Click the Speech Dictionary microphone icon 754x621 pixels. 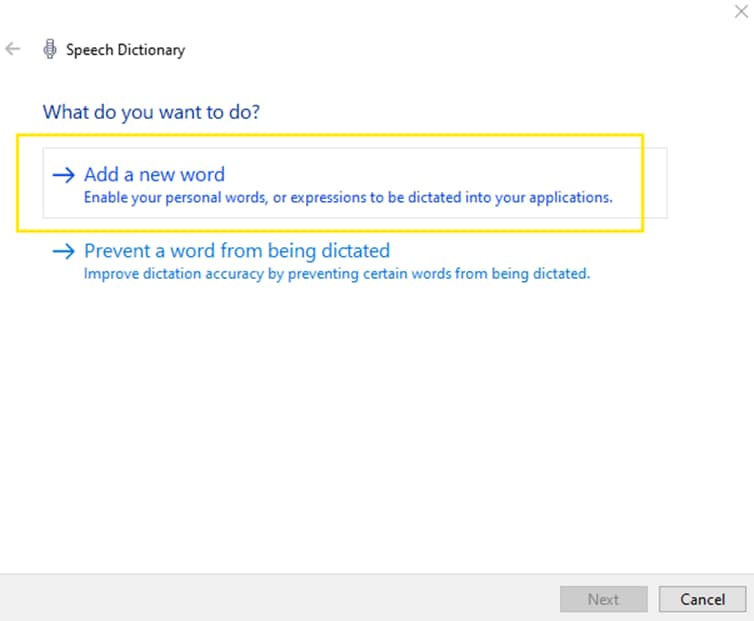(x=50, y=49)
